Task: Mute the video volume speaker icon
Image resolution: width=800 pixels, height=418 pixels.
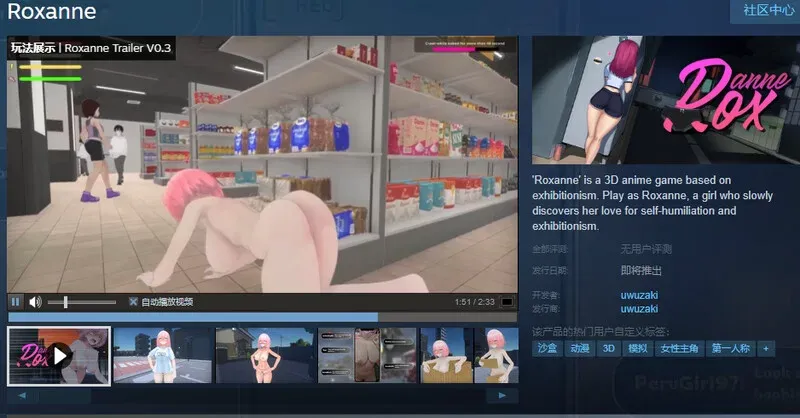Action: 35,302
